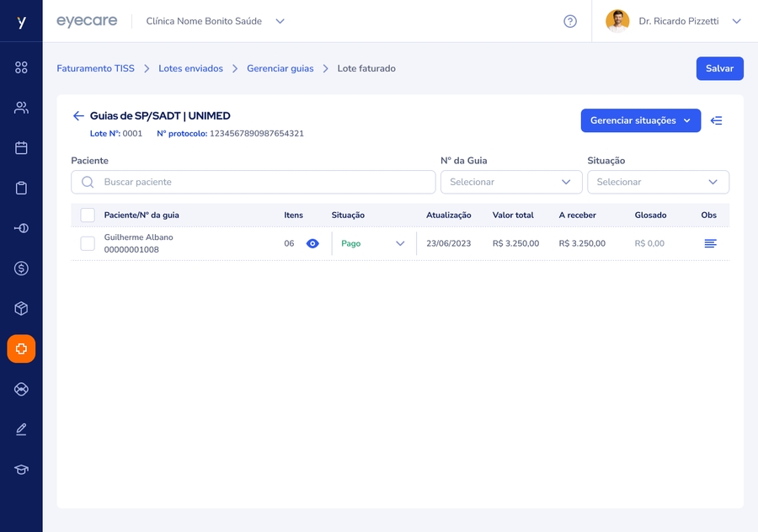Screen dimensions: 758x532
Task: Change the Pago status dropdown
Action: point(373,243)
